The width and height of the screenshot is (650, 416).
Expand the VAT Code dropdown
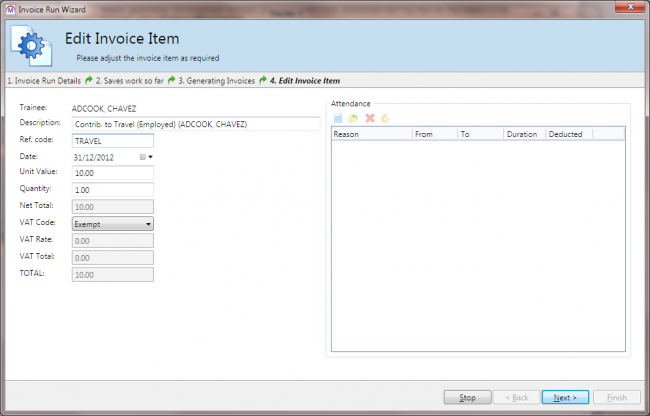pos(148,224)
